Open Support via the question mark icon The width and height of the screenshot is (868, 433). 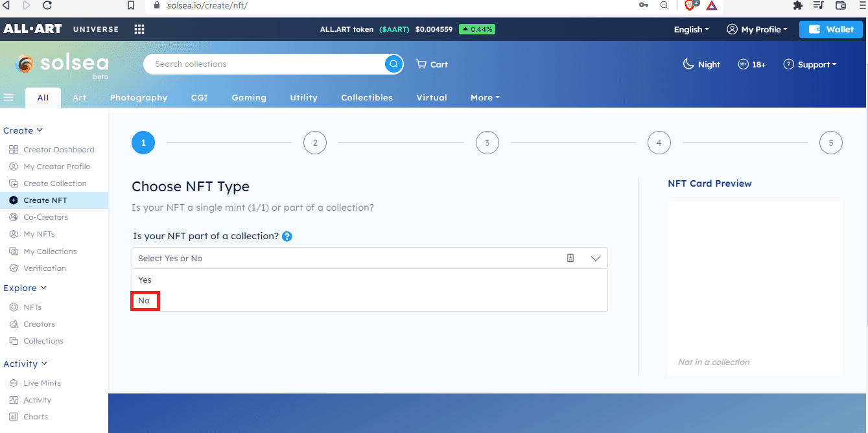pyautogui.click(x=789, y=64)
